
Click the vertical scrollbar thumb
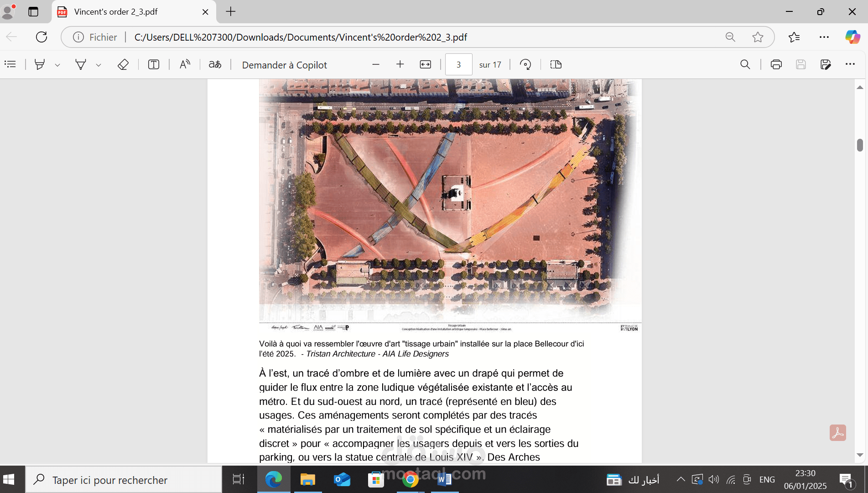[x=860, y=145]
